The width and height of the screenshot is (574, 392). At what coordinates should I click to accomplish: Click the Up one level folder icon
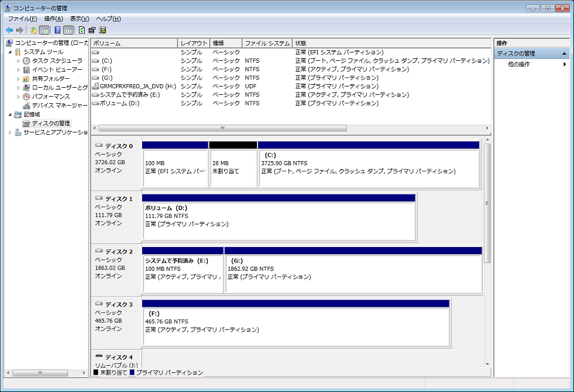[33, 30]
